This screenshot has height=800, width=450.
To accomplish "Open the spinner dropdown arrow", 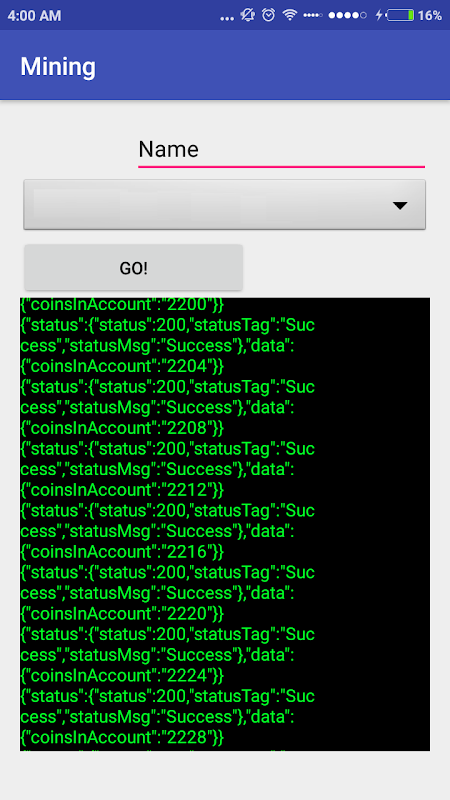I will point(401,206).
